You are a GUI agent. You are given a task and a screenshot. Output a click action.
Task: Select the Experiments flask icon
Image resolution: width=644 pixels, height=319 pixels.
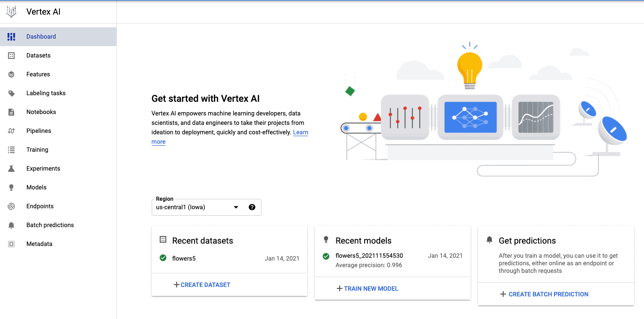pos(11,169)
